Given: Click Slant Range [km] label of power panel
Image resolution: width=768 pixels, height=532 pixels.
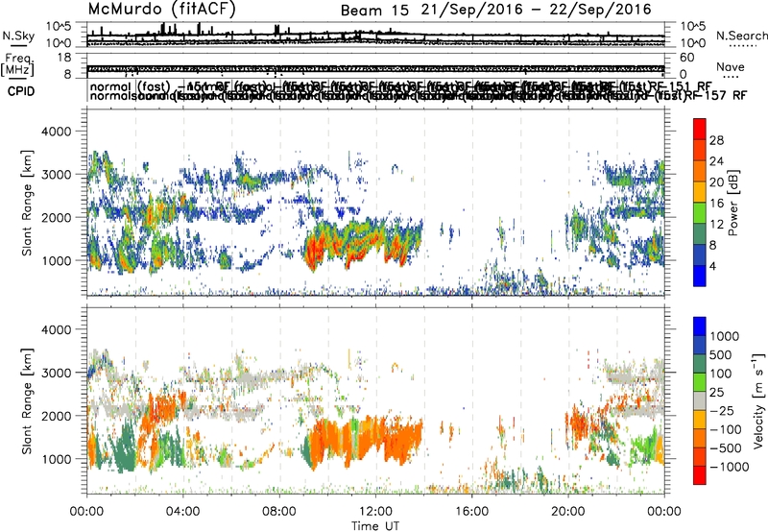Looking at the screenshot, I should point(27,203).
